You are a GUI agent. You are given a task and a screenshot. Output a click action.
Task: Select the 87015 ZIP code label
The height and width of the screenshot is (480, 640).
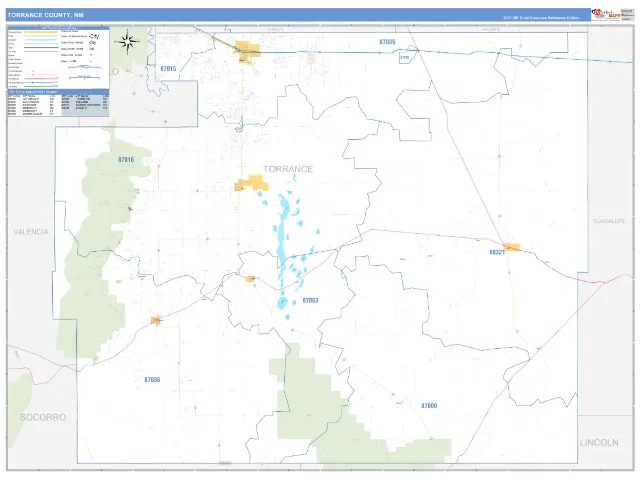click(168, 69)
